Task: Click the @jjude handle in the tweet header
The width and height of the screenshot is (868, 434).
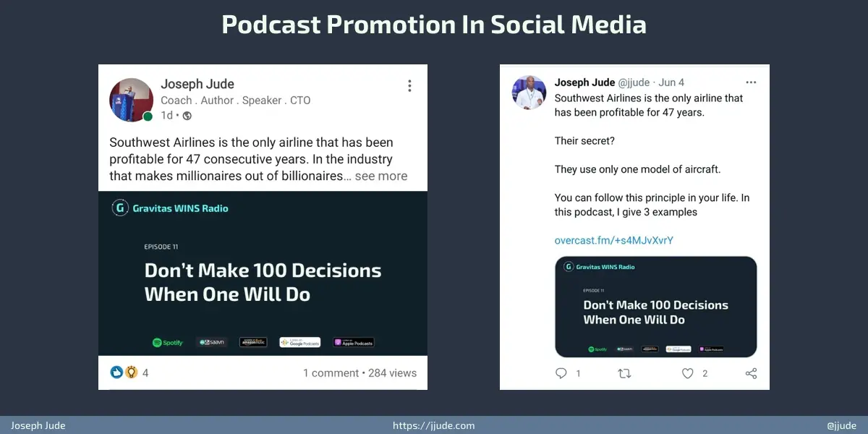Action: [634, 82]
